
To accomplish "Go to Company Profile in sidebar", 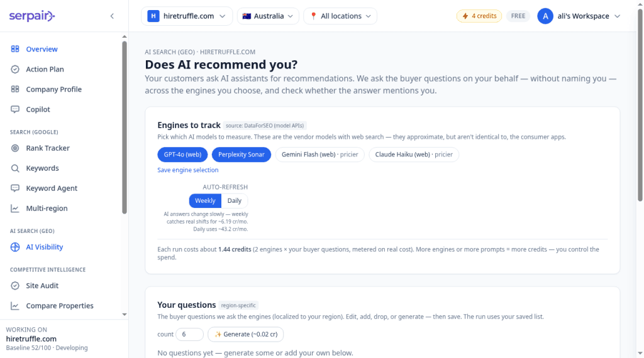I will click(54, 89).
